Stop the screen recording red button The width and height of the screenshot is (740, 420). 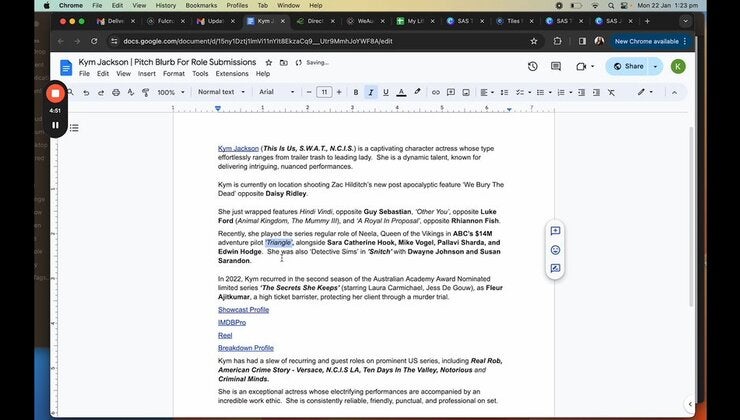pos(55,93)
